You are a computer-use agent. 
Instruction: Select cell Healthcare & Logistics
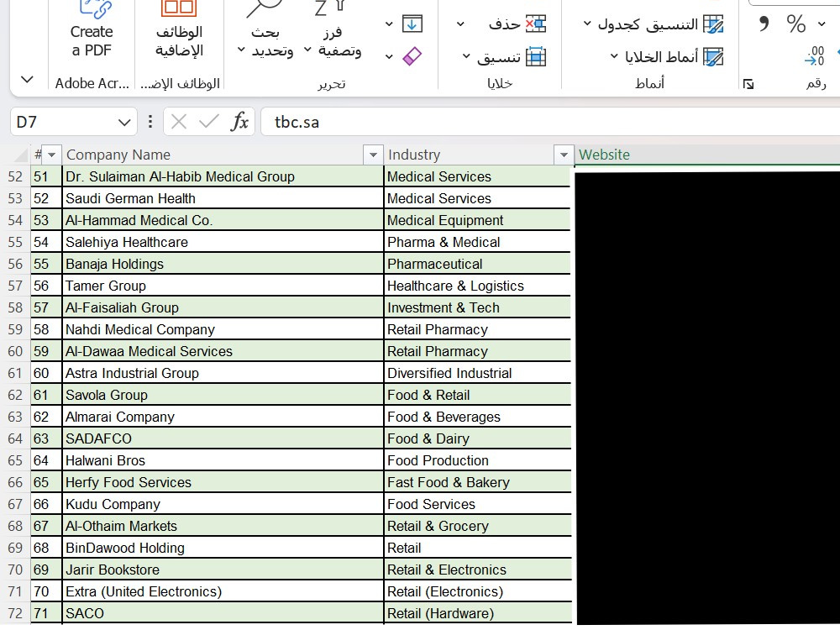point(478,286)
